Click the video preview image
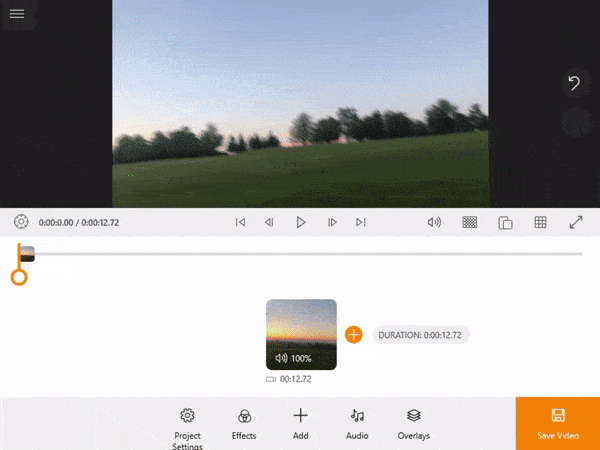600x450 pixels. click(x=300, y=104)
